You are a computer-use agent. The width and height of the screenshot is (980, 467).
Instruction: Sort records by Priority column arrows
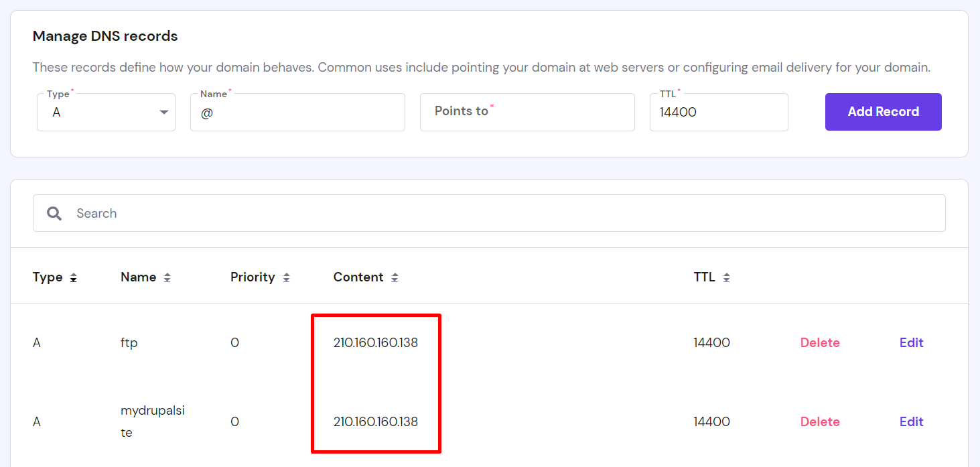pos(286,277)
